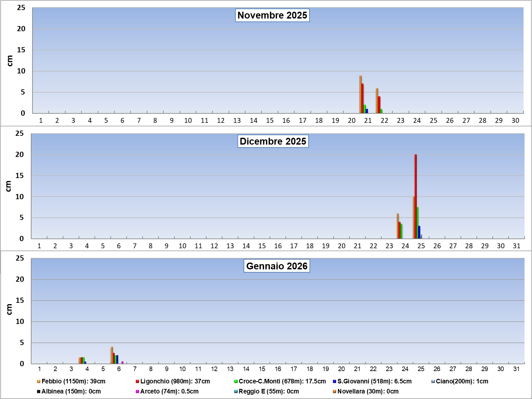Click the cm axis title of Dicembre chart

pos(8,186)
